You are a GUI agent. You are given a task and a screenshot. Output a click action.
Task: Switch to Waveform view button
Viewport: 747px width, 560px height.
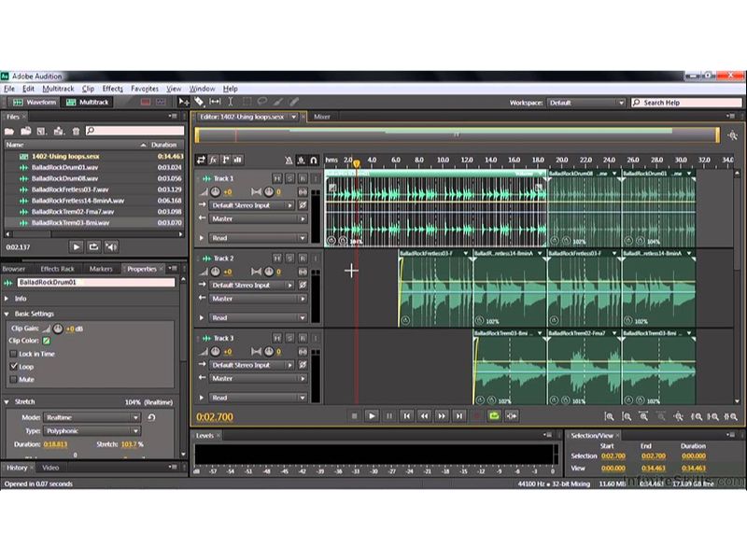(34, 102)
